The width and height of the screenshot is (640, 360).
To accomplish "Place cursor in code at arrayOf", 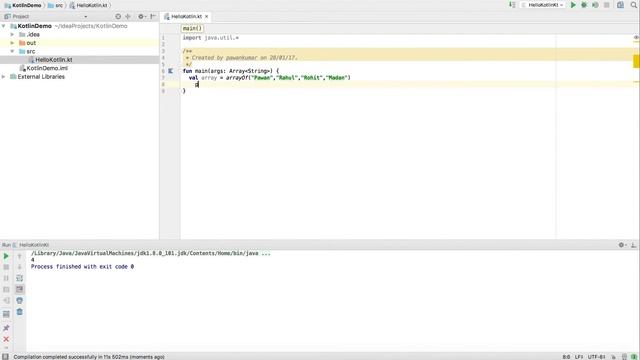I will coord(236,78).
